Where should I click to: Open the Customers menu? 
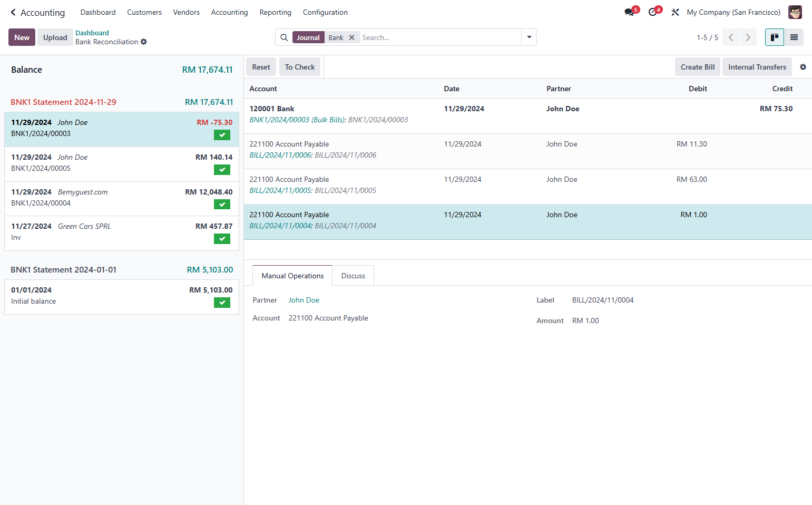click(x=144, y=12)
